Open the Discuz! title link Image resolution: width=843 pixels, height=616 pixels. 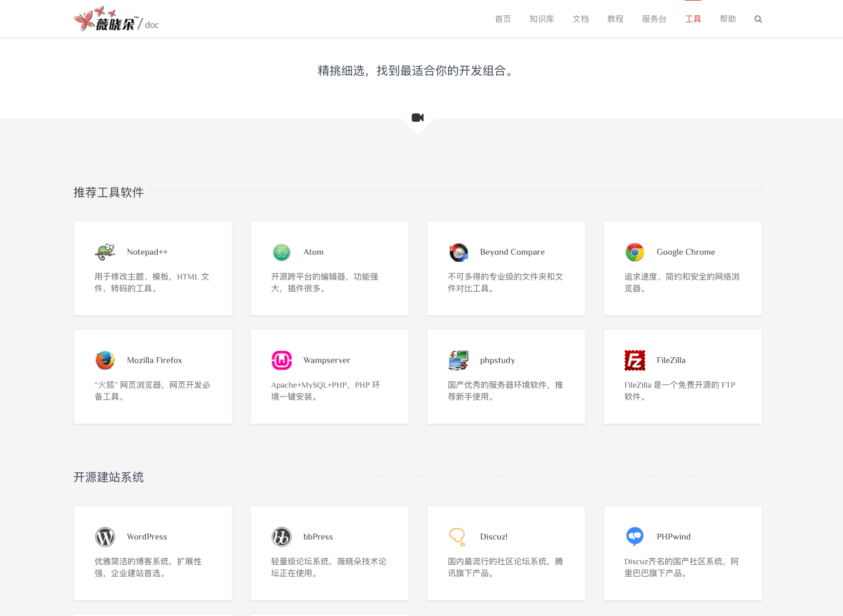click(494, 537)
